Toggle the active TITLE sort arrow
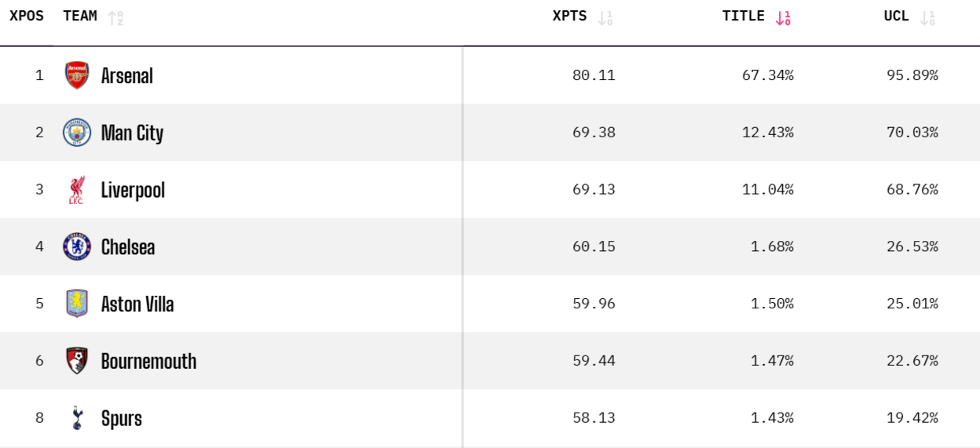 pos(783,17)
